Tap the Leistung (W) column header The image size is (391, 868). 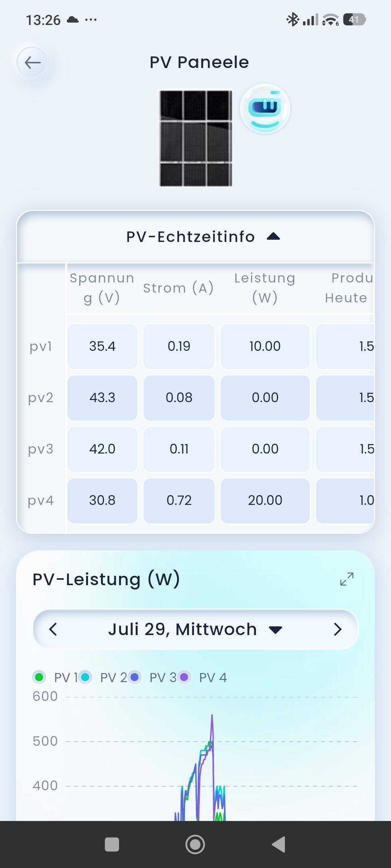tap(265, 288)
